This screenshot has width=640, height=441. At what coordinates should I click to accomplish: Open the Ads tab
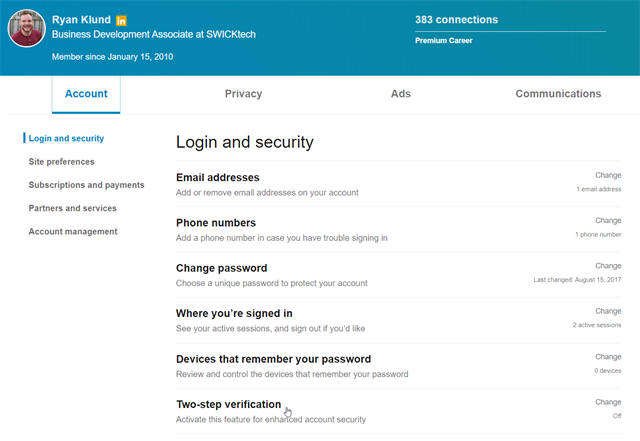400,94
